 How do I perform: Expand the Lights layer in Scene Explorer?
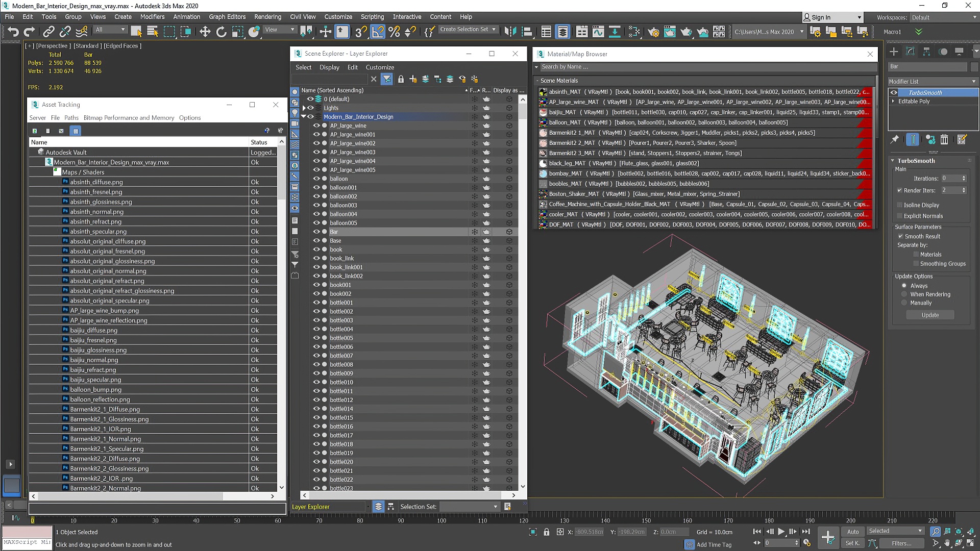click(x=304, y=108)
